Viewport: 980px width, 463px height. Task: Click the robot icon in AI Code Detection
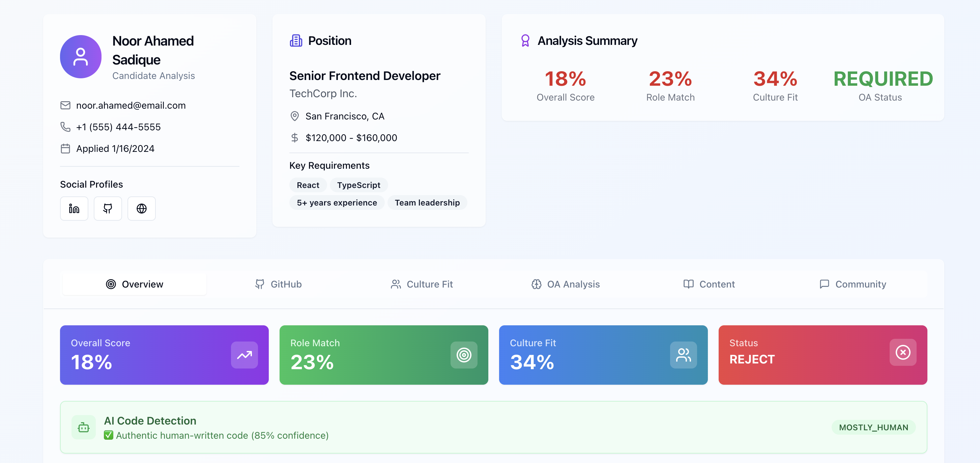(84, 427)
